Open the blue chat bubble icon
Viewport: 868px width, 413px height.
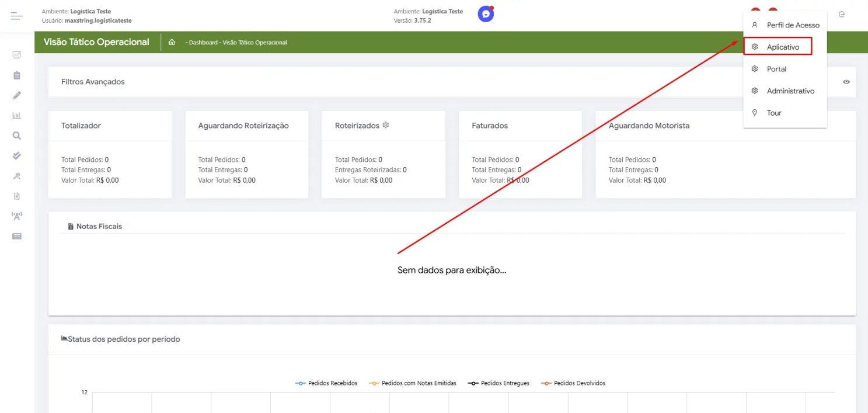(x=486, y=14)
